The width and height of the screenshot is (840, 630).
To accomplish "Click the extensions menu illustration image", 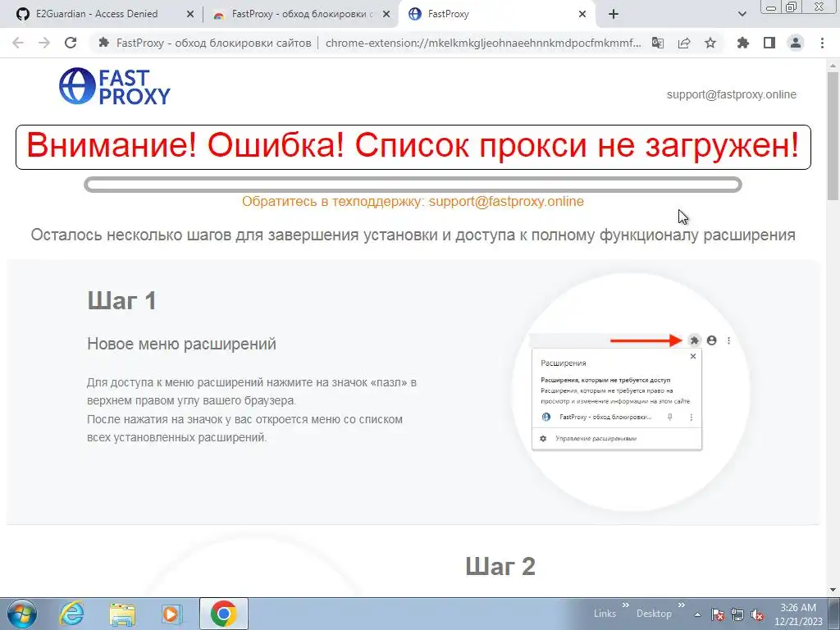I will coord(631,391).
